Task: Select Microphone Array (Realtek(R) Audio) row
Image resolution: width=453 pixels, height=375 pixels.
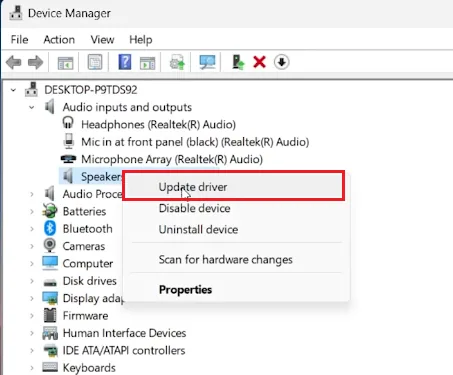Action: pos(172,159)
